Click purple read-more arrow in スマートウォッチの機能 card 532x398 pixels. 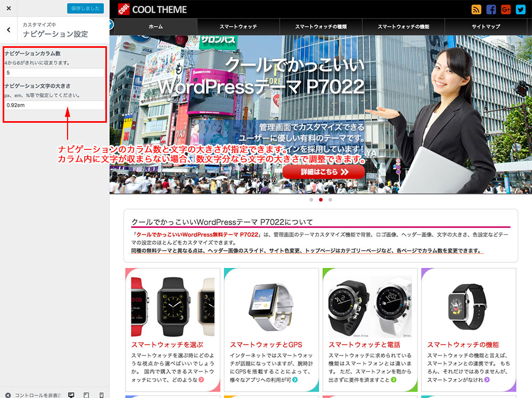(487, 380)
